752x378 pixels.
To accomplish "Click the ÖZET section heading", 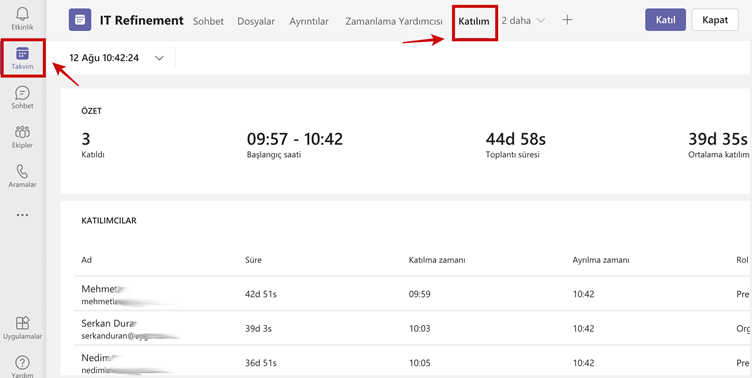I will pos(91,111).
